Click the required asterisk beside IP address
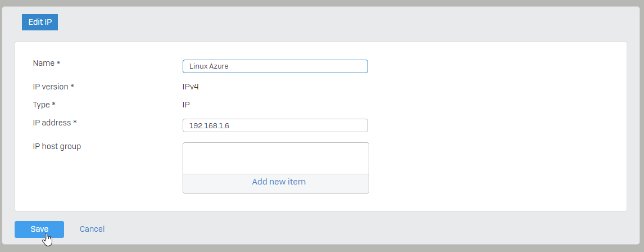Viewport: 644px width, 252px height. click(x=75, y=123)
